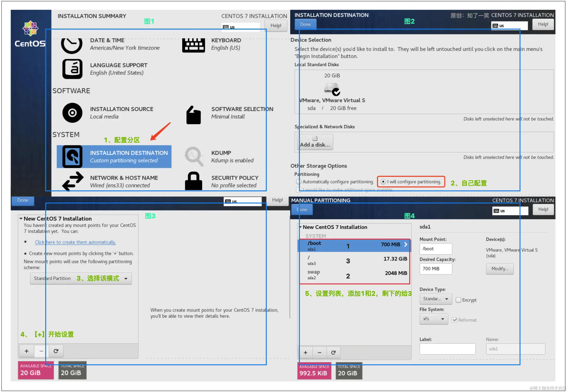Click Available Space 20 GiB in figure 3
Screen dimensions: 568x392
point(36,371)
